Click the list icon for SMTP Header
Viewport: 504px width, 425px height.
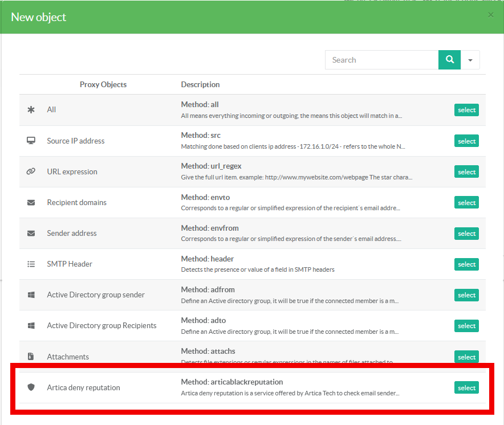(31, 264)
